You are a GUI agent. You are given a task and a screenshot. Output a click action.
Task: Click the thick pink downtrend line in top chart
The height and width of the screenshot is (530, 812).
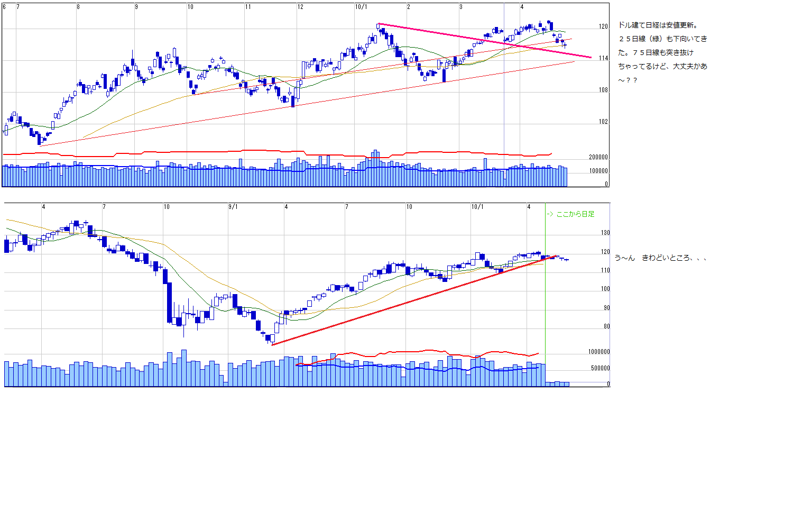point(476,39)
